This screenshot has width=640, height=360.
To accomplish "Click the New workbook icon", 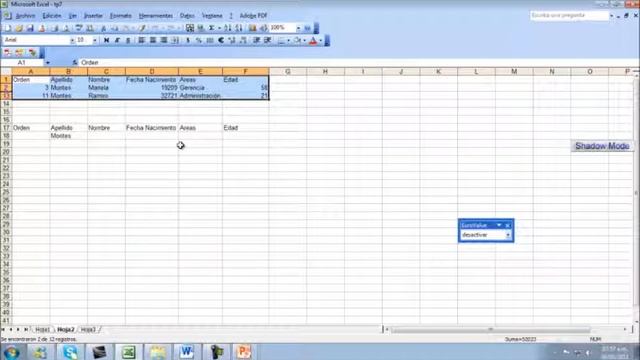I will pyautogui.click(x=7, y=28).
